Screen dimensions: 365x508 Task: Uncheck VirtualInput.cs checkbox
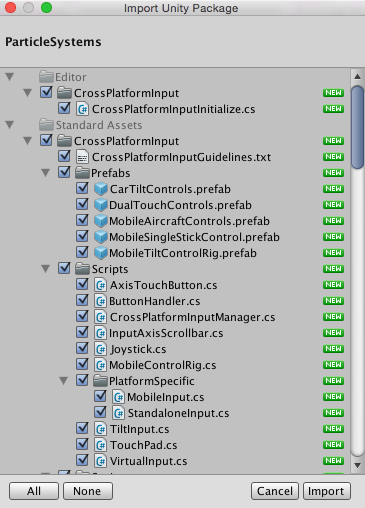[82, 460]
